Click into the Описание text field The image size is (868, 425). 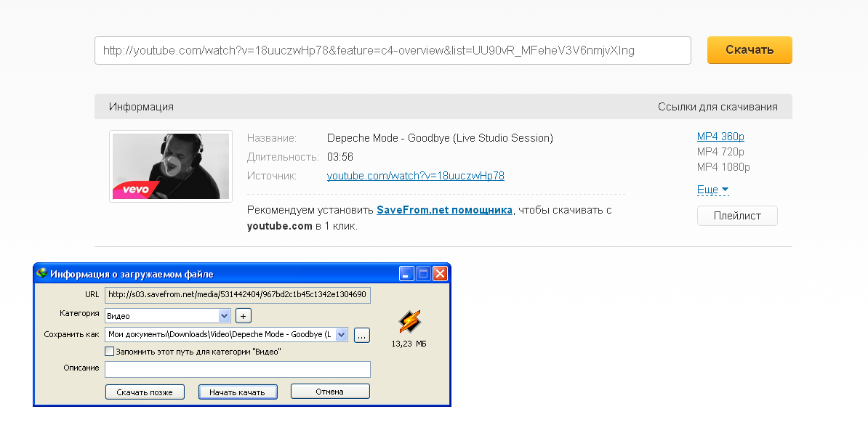pyautogui.click(x=238, y=369)
